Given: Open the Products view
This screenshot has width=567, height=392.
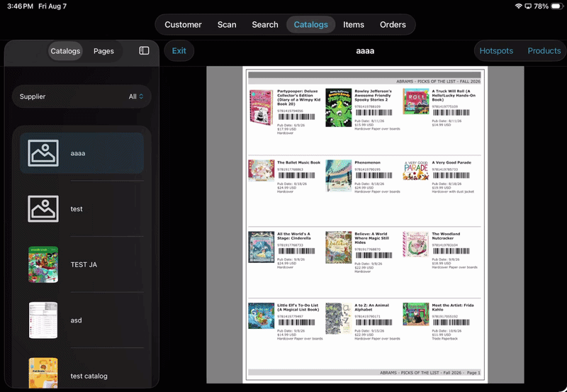Looking at the screenshot, I should (x=544, y=50).
